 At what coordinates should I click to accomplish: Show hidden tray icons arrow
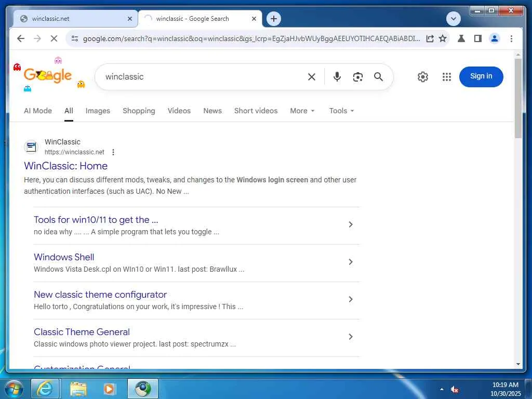(x=442, y=389)
